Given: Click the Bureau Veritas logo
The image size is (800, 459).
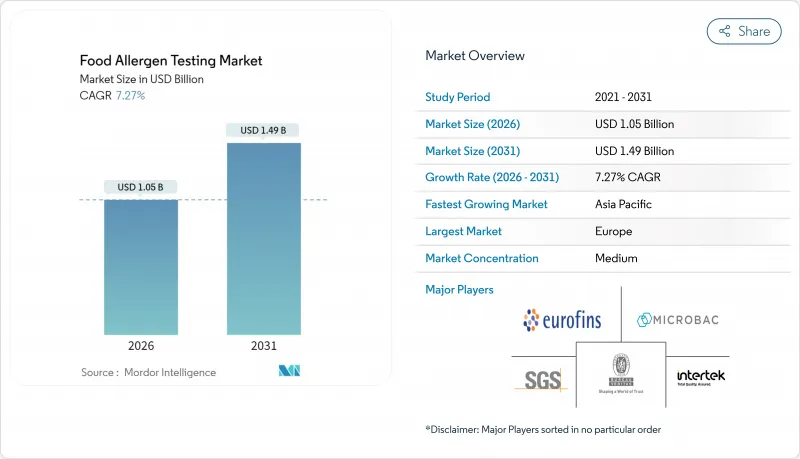Looking at the screenshot, I should (619, 375).
